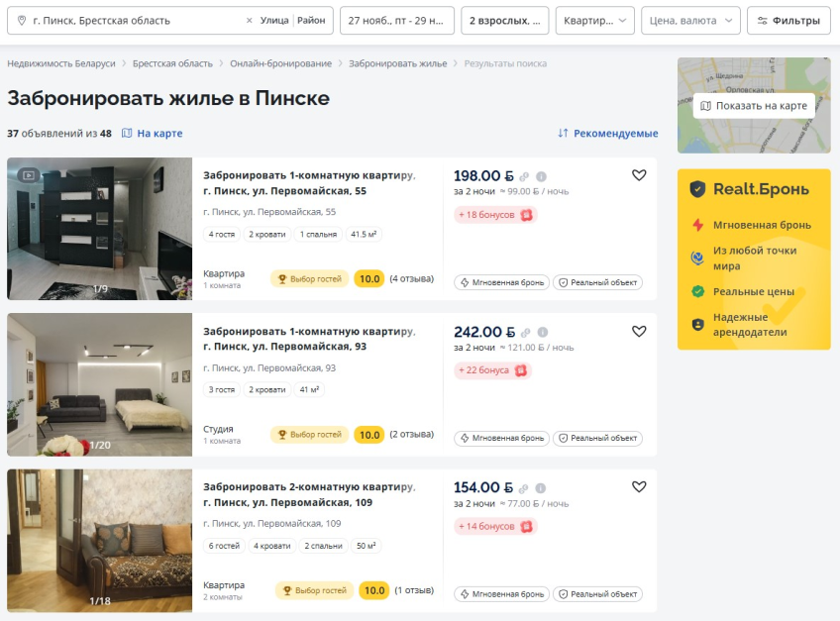This screenshot has height=621, width=840.
Task: Switch to the Район search mode
Action: coord(311,21)
